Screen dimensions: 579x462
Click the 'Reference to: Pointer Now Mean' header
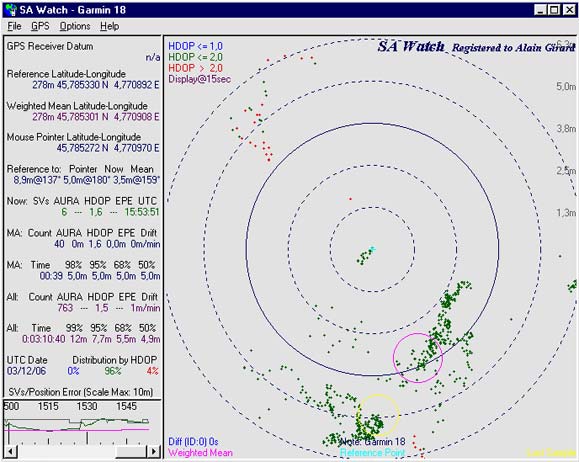click(80, 169)
